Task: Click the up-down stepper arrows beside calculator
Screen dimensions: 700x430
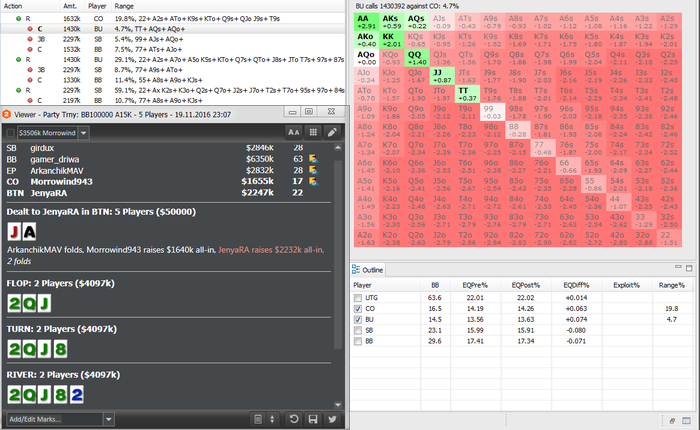Action: click(x=272, y=419)
